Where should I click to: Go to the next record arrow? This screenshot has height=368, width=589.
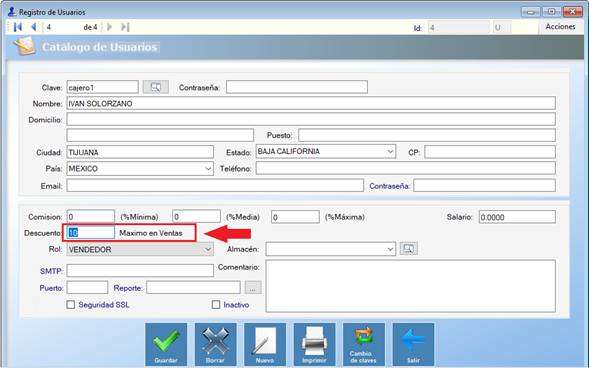tap(109, 27)
